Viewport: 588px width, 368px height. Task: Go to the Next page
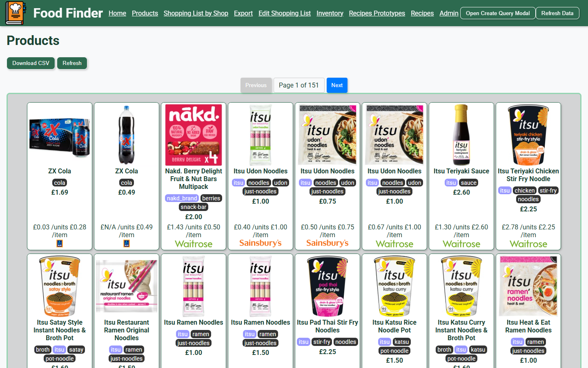337,85
